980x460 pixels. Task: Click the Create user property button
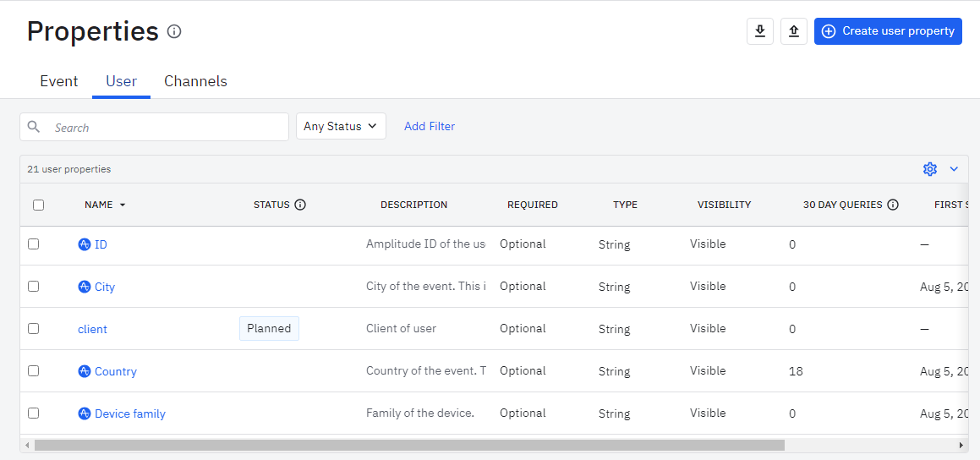888,31
